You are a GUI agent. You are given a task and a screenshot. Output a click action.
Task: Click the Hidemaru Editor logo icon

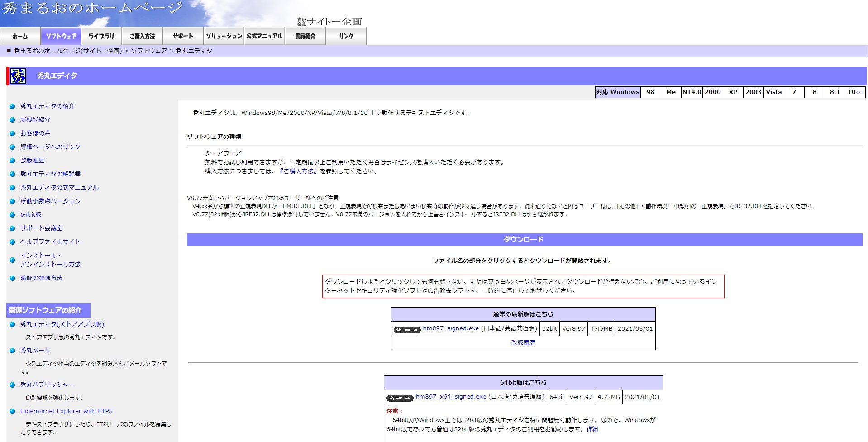point(18,76)
